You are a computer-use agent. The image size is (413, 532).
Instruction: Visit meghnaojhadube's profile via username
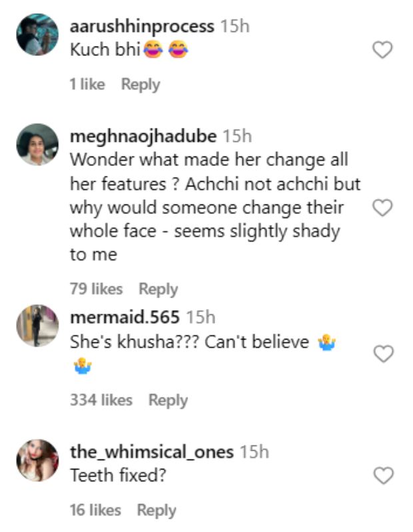(x=143, y=136)
